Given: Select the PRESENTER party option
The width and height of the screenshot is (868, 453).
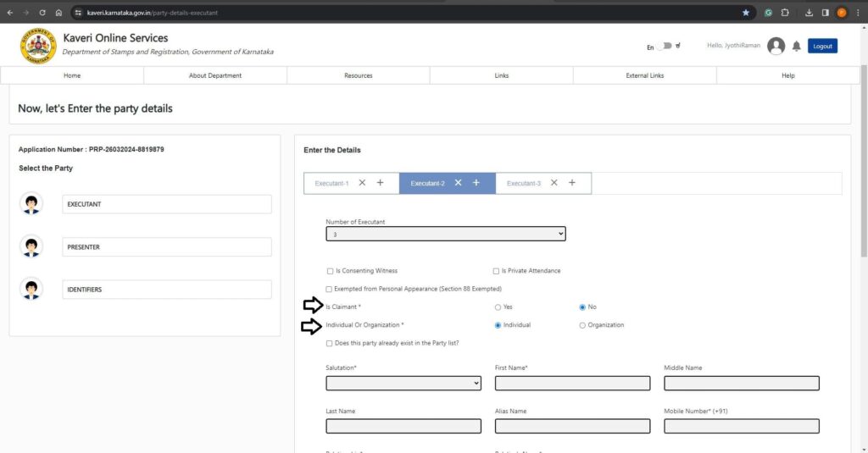Looking at the screenshot, I should (167, 247).
